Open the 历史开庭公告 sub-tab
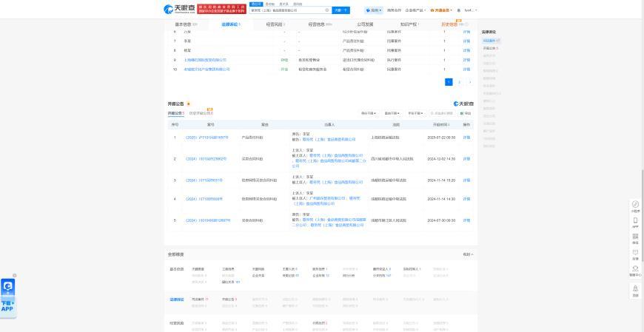The image size is (644, 332). click(x=201, y=113)
